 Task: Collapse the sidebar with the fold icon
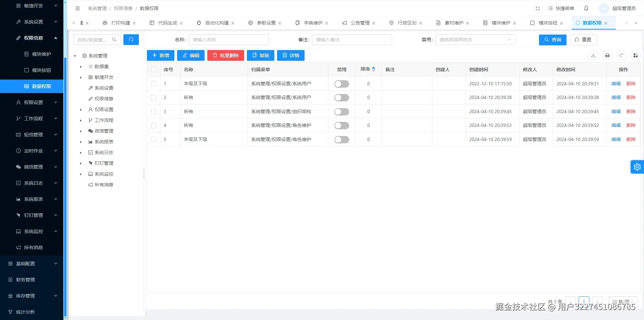(77, 8)
